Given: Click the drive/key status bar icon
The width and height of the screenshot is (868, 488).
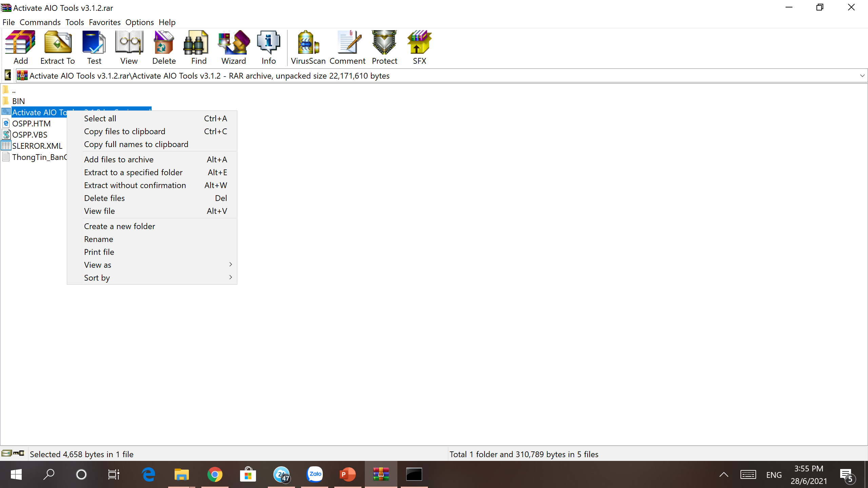Looking at the screenshot, I should click(x=13, y=453).
